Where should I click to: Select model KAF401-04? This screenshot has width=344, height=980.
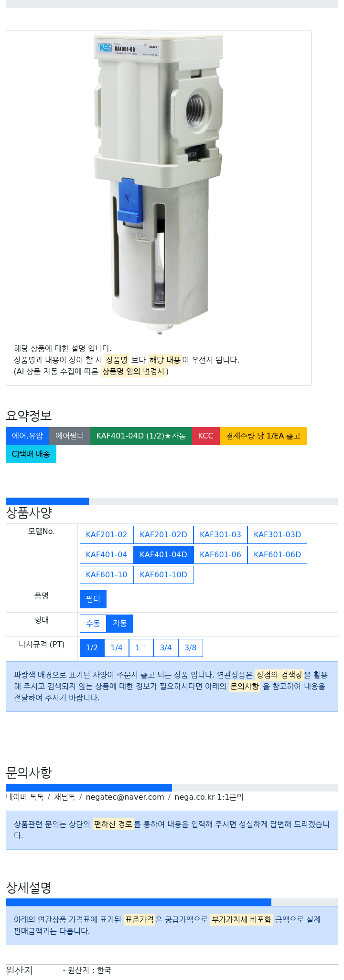[x=107, y=555]
